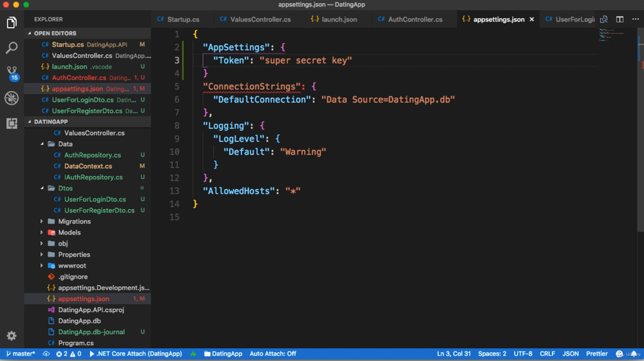Open UserForLoginDto.cs in Dtos folder
The height and width of the screenshot is (361, 644).
coord(88,199)
